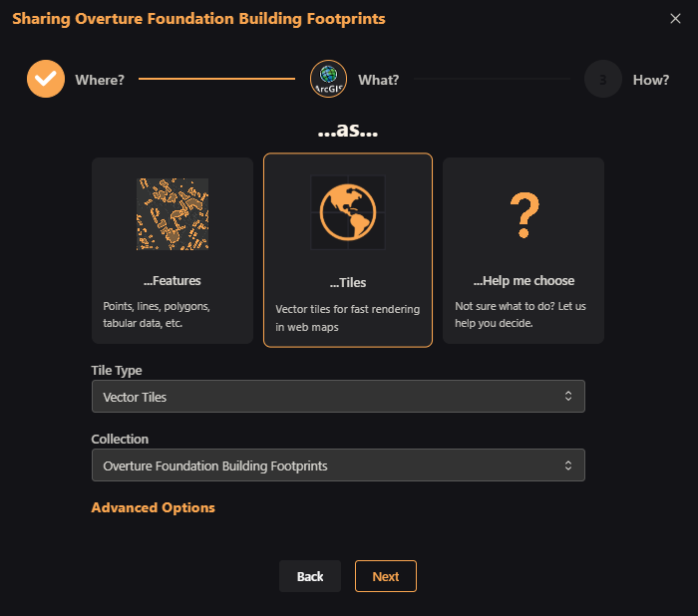Close the sharing dialog with X

tap(675, 18)
